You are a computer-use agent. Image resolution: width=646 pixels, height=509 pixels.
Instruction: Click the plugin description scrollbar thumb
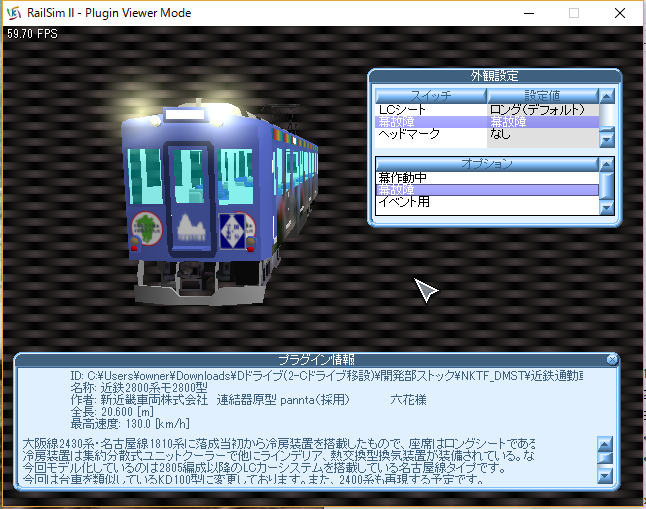pyautogui.click(x=605, y=458)
